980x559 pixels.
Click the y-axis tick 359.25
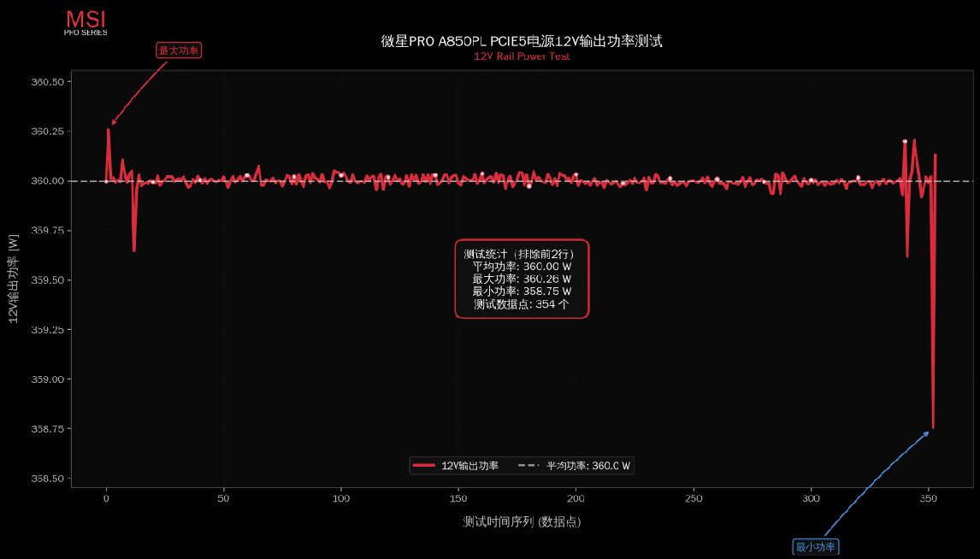(48, 330)
